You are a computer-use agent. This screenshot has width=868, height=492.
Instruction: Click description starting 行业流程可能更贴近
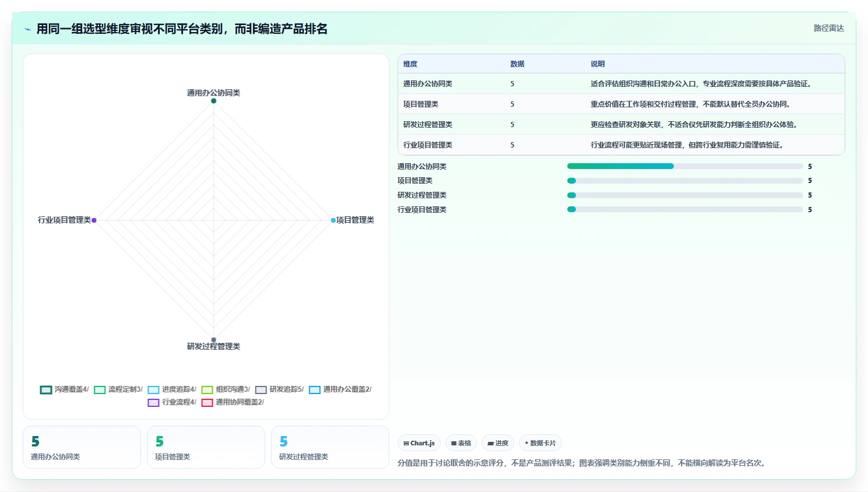coord(688,145)
